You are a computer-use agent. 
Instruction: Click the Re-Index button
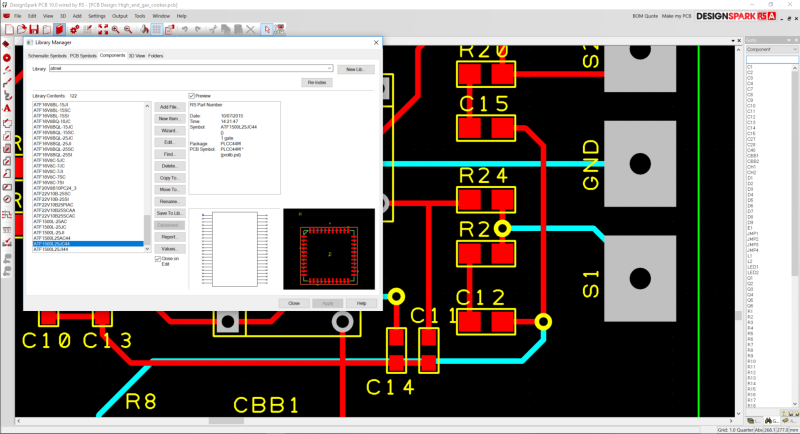[317, 83]
